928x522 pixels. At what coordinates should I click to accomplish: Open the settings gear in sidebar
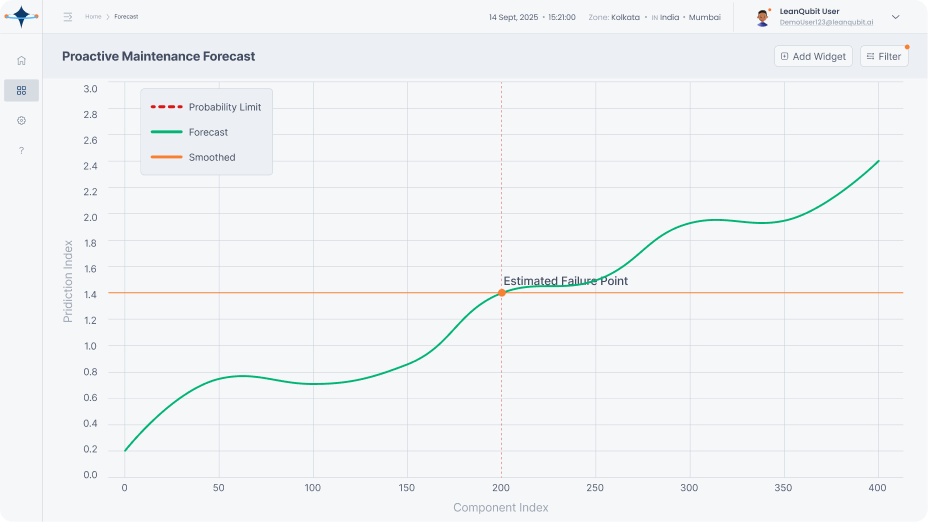21,121
